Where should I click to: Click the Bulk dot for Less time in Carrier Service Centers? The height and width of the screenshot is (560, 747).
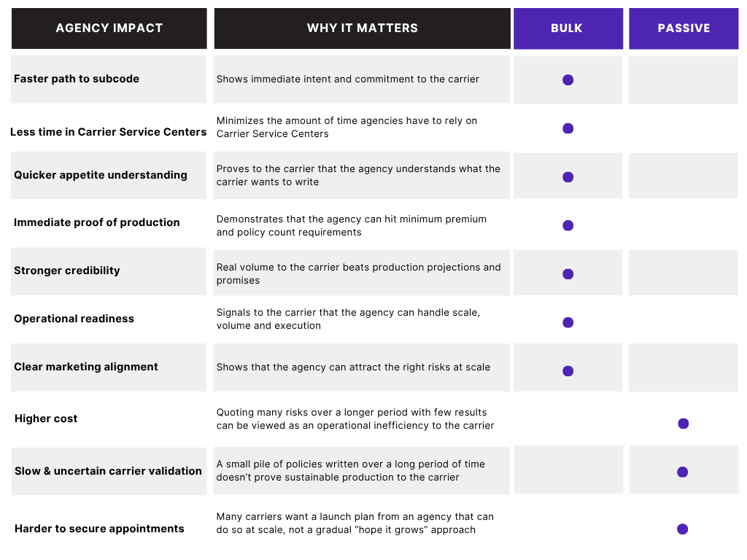568,128
